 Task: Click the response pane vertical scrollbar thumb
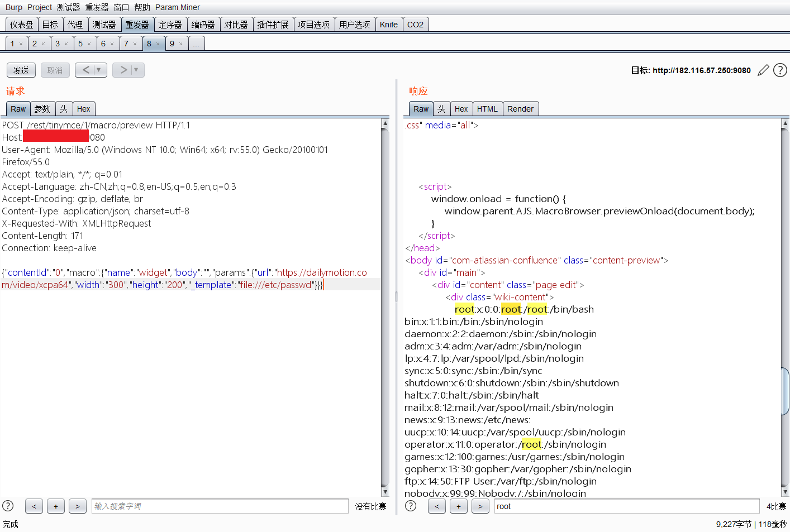(785, 391)
